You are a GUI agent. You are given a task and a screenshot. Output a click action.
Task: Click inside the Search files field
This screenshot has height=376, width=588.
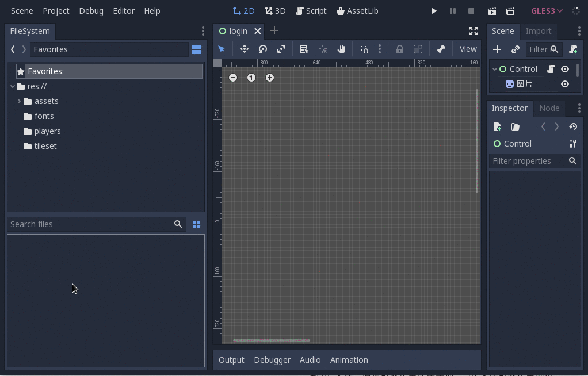click(x=92, y=224)
